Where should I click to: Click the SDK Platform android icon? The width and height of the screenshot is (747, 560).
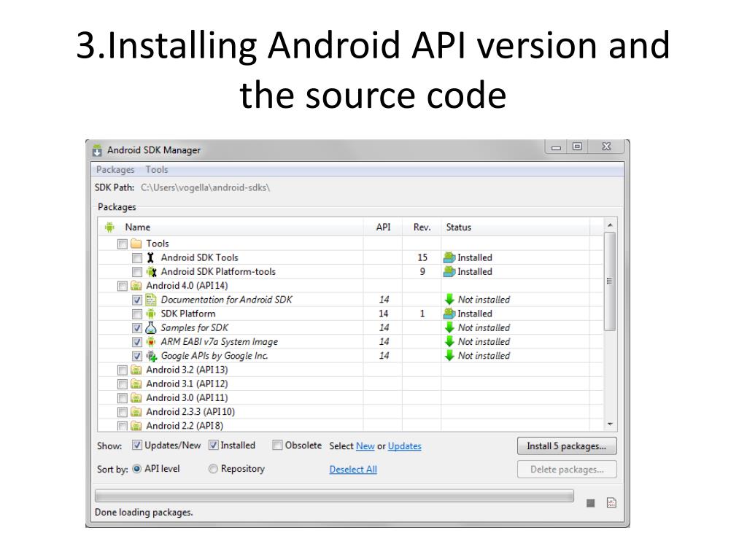pyautogui.click(x=150, y=314)
